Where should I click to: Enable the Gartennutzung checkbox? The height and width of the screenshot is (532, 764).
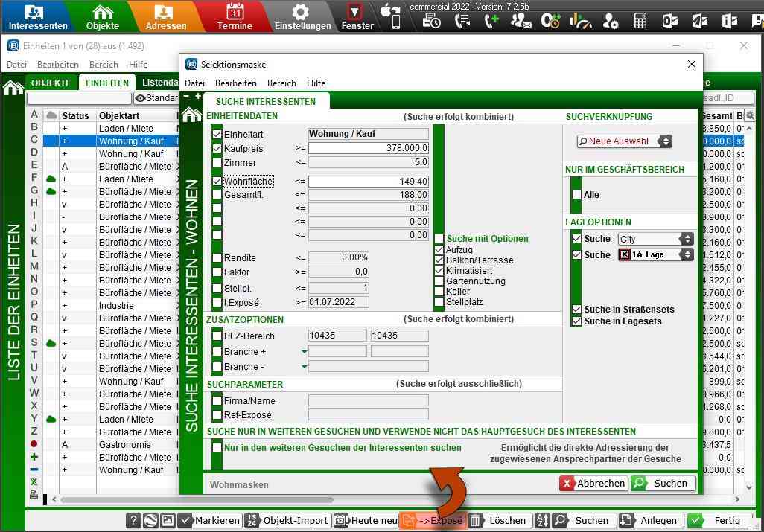439,281
